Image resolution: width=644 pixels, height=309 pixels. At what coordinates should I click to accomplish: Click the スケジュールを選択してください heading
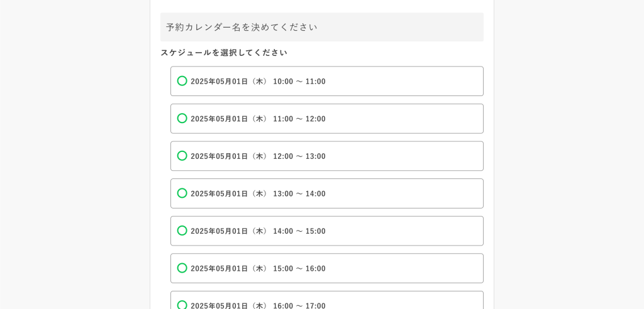(224, 53)
